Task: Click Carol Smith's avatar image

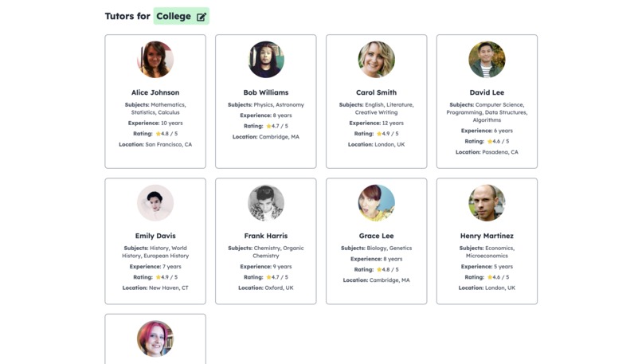Action: click(376, 60)
